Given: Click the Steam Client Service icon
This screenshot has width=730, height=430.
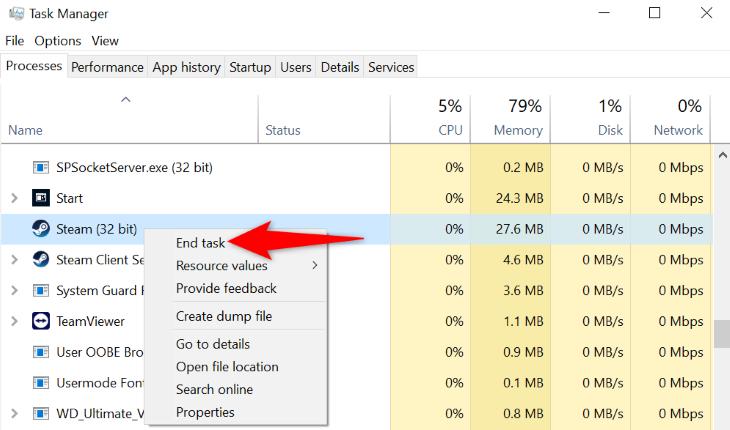Looking at the screenshot, I should click(x=41, y=260).
